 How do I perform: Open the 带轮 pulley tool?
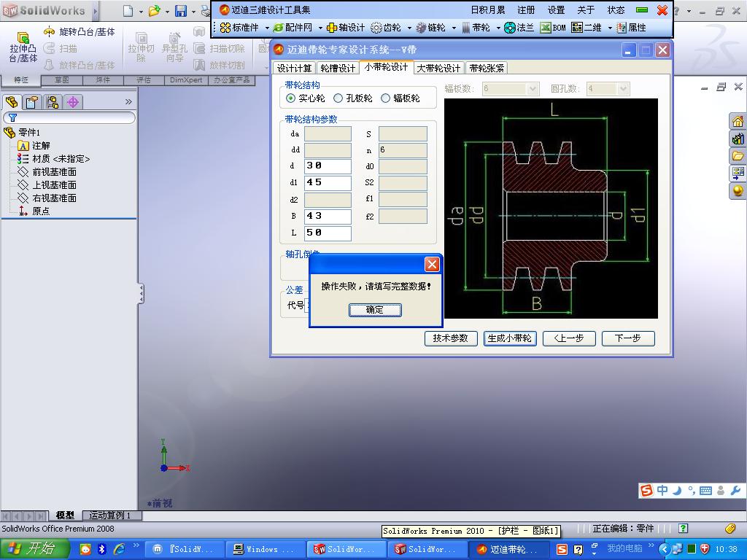(x=476, y=28)
